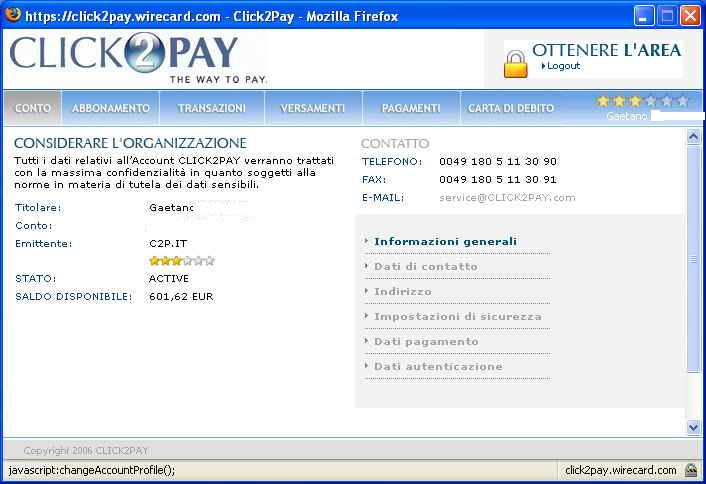The width and height of the screenshot is (706, 484).
Task: Click the service@CLICK2PAY.com email link
Action: 507,198
